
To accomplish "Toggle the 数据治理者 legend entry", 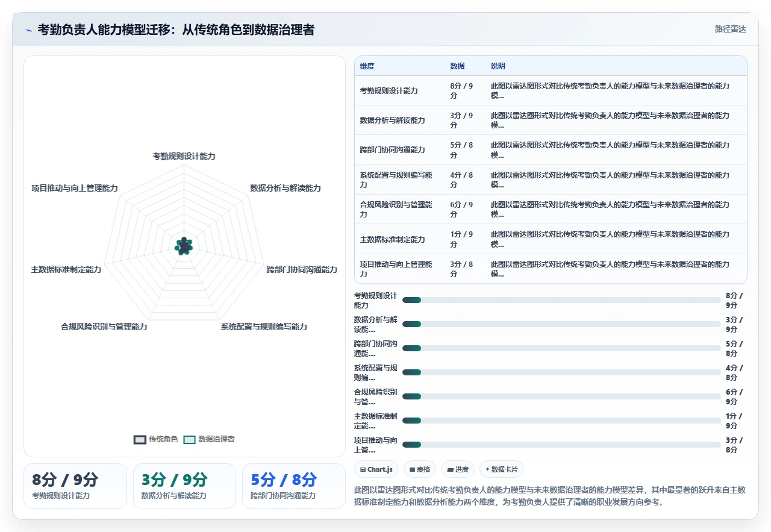I will coord(209,439).
